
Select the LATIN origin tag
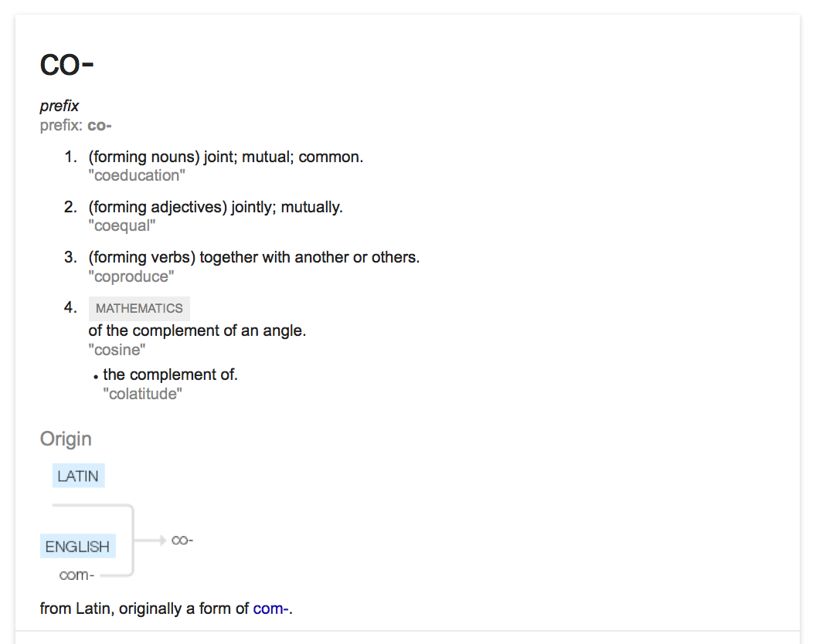pos(78,476)
